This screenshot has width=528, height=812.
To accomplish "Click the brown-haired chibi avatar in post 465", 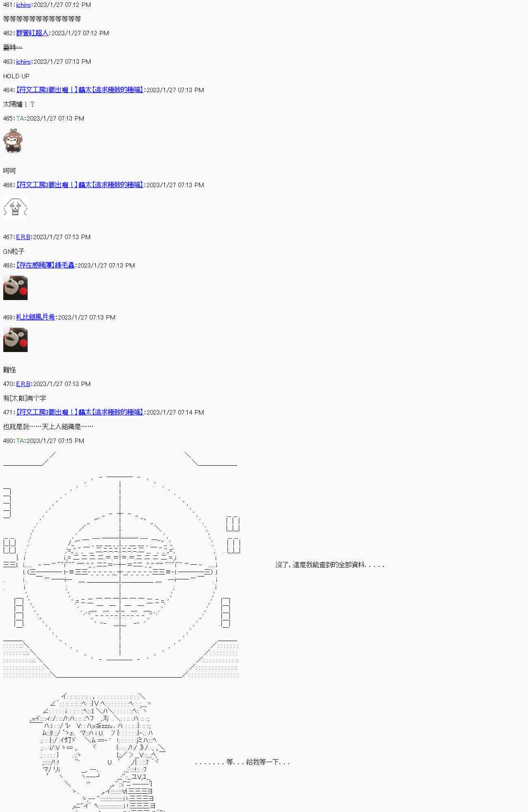I will pyautogui.click(x=13, y=141).
